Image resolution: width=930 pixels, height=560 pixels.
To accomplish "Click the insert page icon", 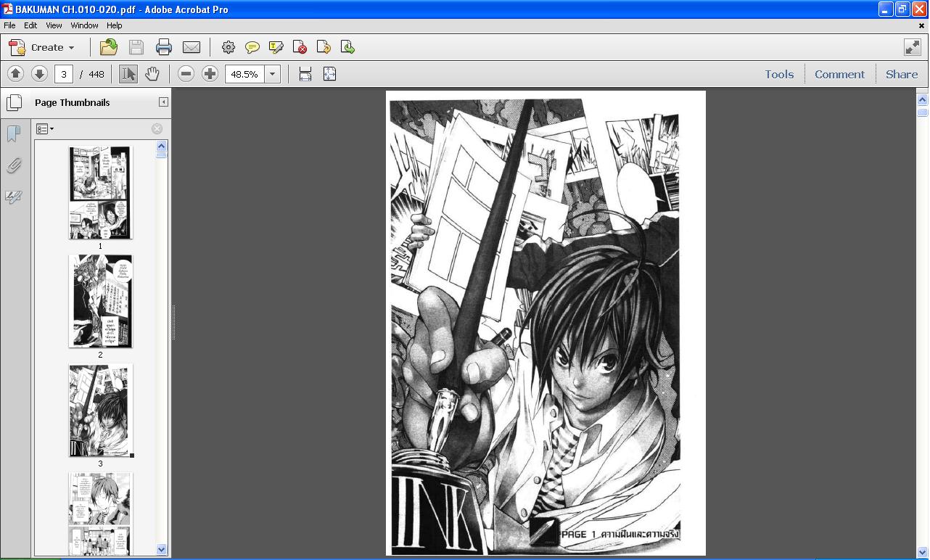I will 324,47.
